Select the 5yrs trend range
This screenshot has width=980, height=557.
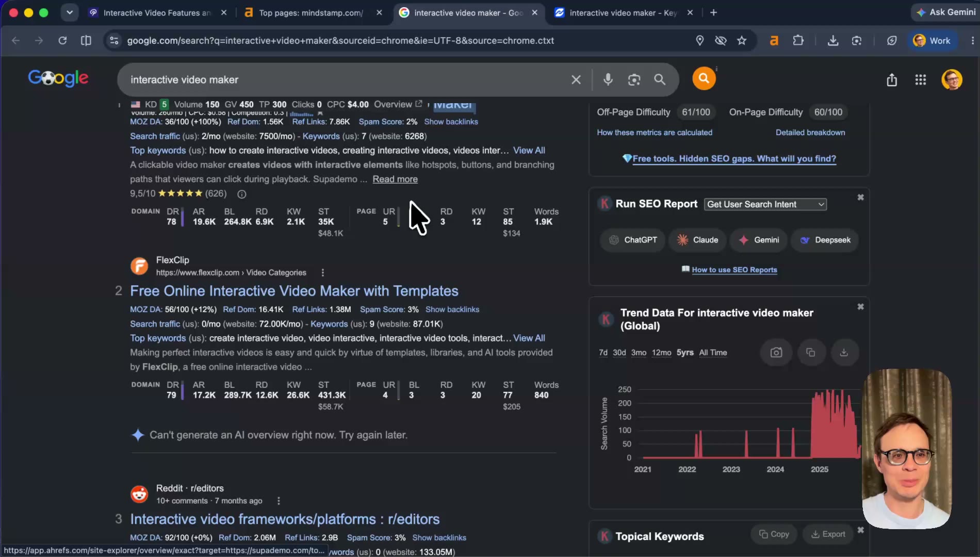coord(685,353)
